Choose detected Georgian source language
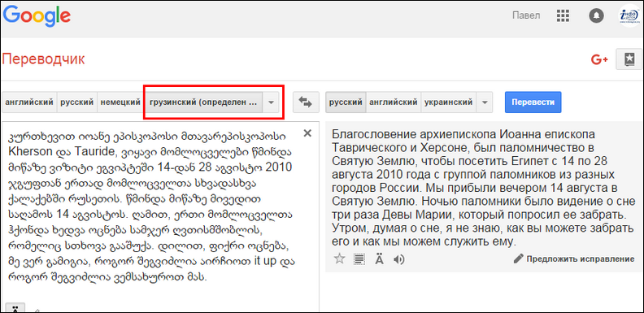644x313 pixels. pos(203,102)
